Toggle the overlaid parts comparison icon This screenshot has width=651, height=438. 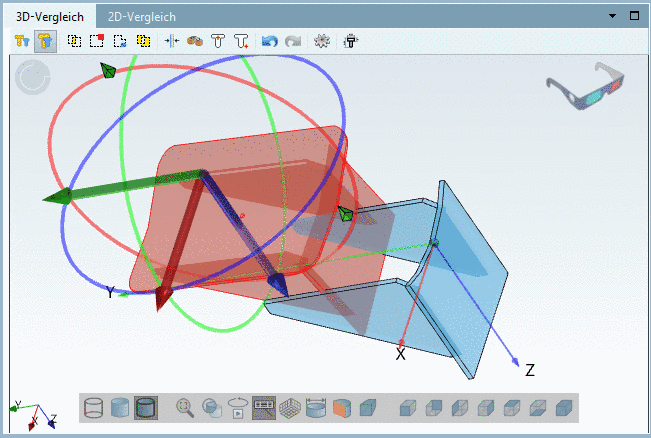45,41
